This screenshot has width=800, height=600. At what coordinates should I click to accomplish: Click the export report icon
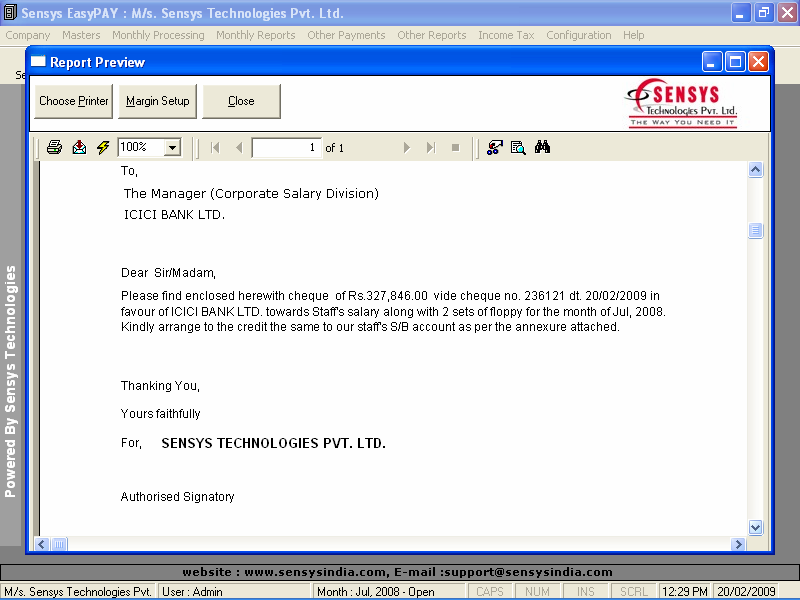[x=79, y=147]
